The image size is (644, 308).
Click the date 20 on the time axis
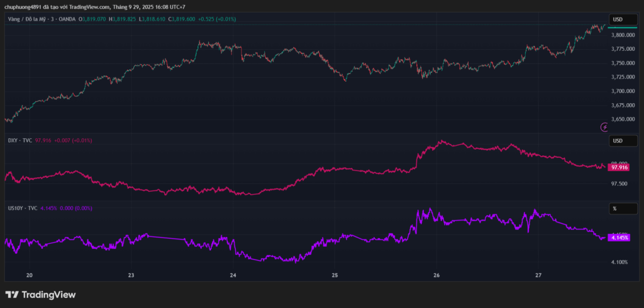29,275
